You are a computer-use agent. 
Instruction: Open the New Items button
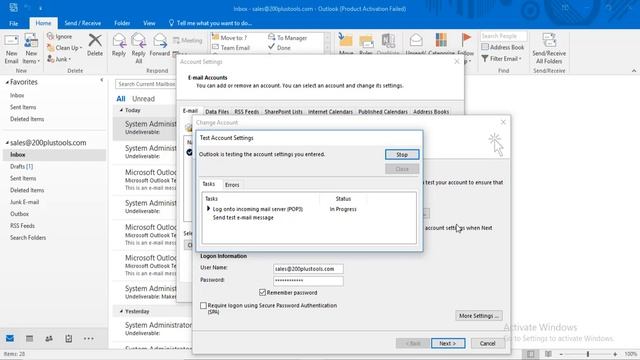(x=31, y=49)
